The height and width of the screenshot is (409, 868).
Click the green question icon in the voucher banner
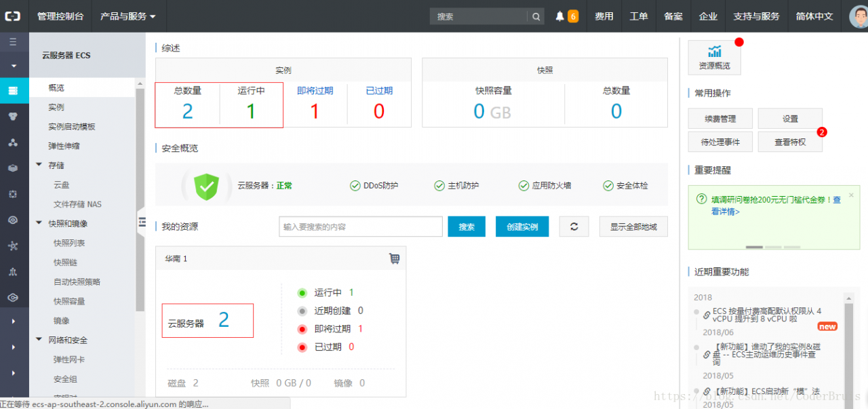(x=702, y=199)
